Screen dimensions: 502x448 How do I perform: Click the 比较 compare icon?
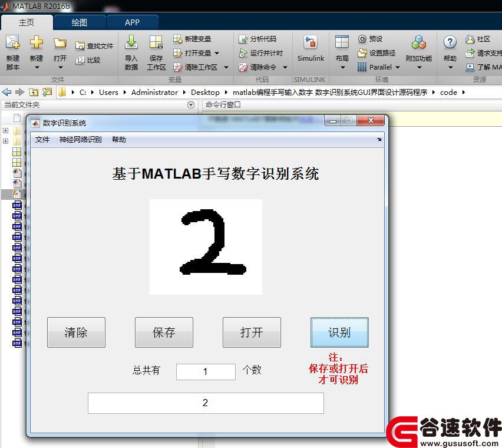(x=80, y=60)
